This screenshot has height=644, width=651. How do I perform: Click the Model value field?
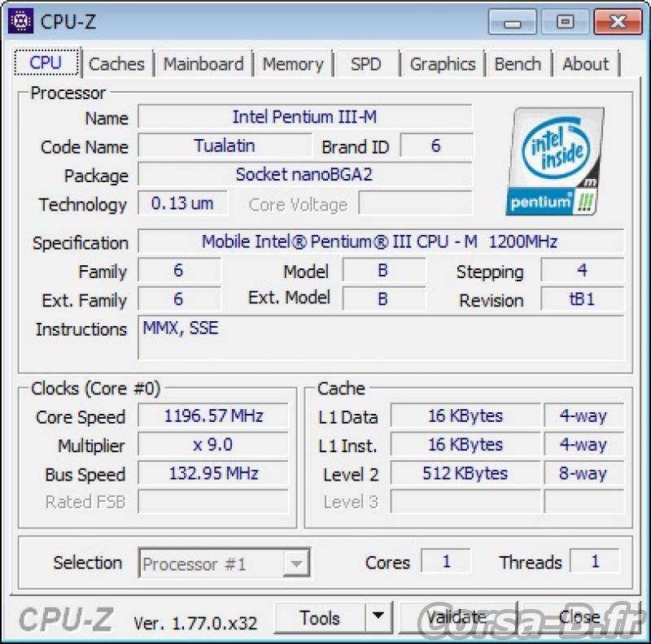point(383,270)
